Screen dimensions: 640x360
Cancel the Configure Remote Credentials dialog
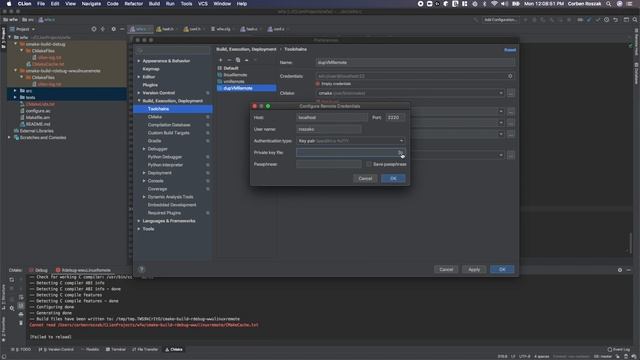[x=365, y=178]
